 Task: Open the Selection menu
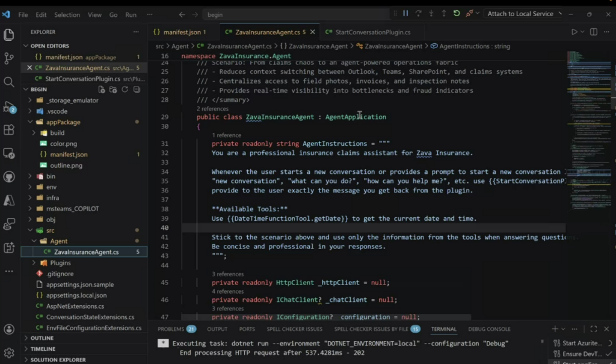click(x=67, y=14)
